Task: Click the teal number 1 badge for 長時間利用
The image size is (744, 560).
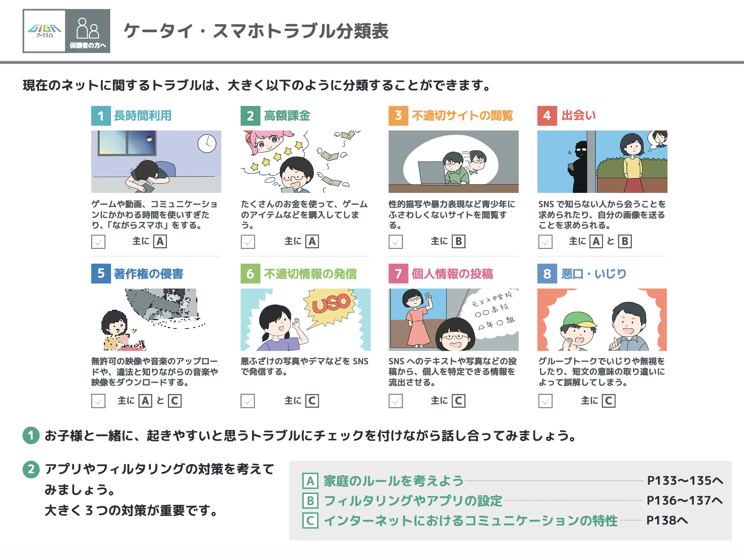Action: pyautogui.click(x=101, y=116)
